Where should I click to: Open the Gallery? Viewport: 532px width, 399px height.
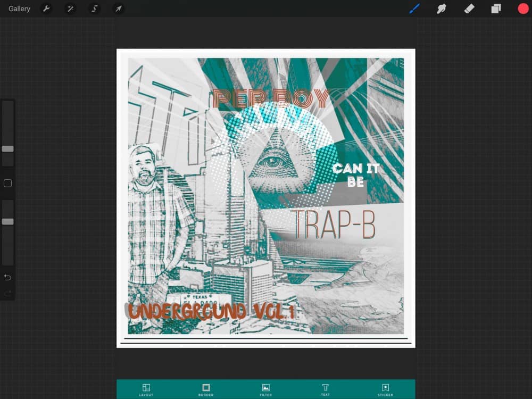pos(19,9)
